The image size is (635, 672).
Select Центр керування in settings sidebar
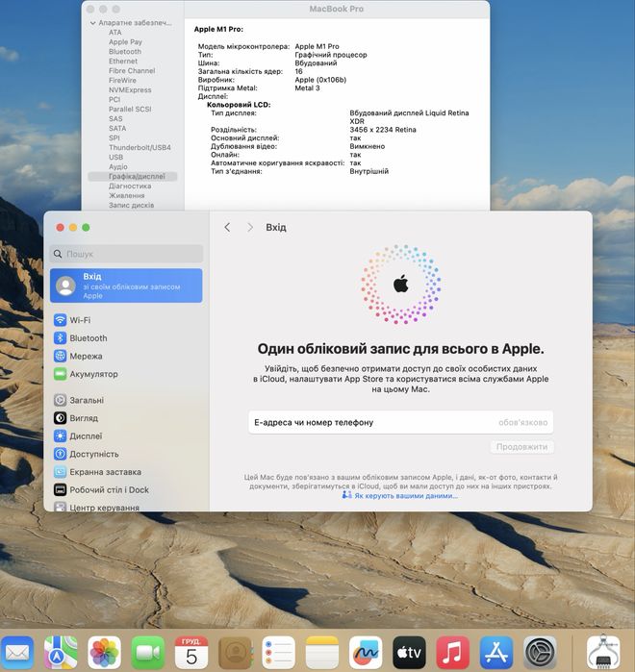pos(105,507)
